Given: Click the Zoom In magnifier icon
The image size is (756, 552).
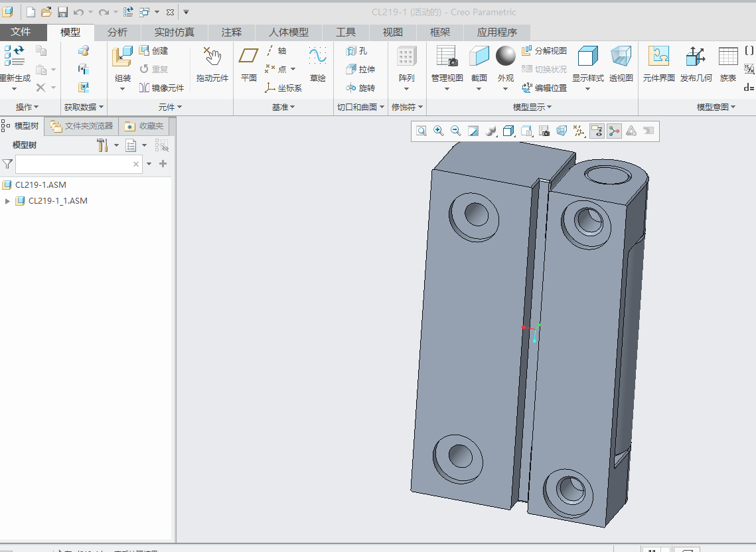Looking at the screenshot, I should pyautogui.click(x=439, y=131).
